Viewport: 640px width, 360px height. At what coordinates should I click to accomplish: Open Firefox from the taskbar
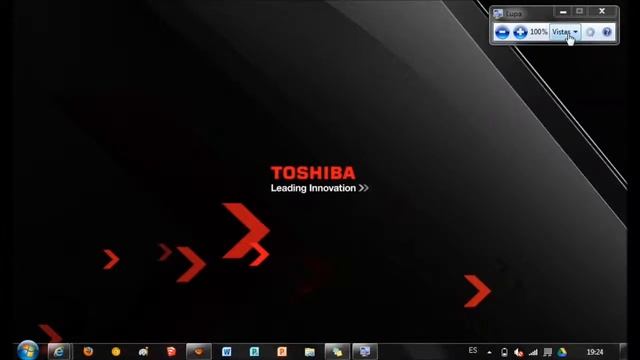click(x=88, y=351)
